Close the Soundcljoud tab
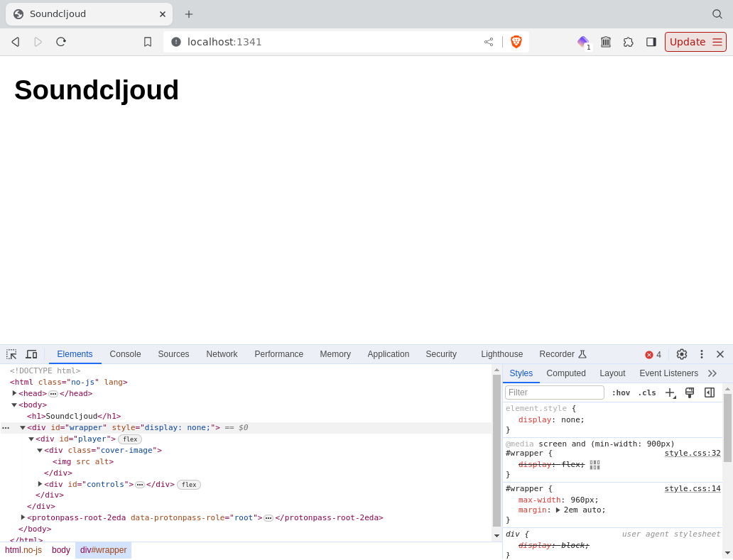The width and height of the screenshot is (733, 560). [162, 14]
